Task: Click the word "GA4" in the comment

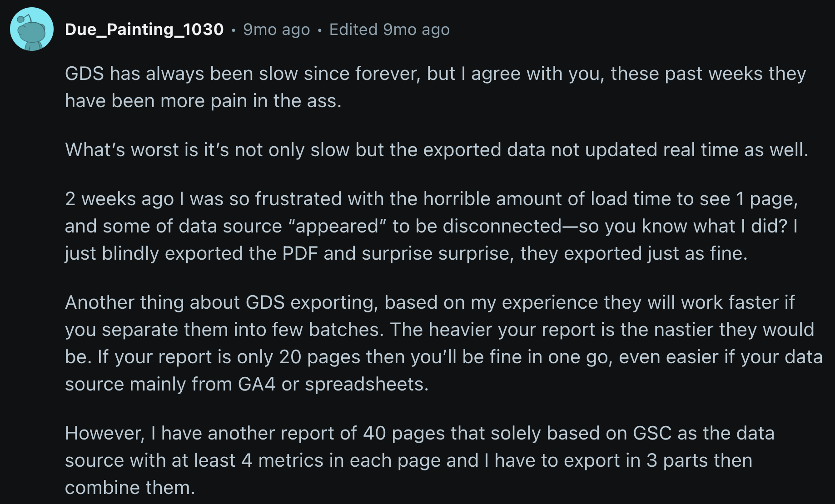Action: coord(257,384)
